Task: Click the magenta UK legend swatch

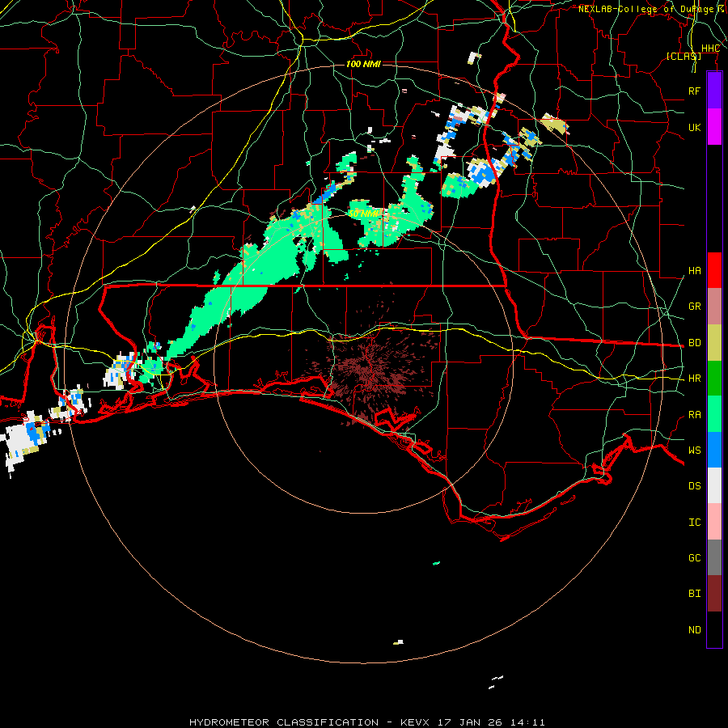Action: click(714, 127)
